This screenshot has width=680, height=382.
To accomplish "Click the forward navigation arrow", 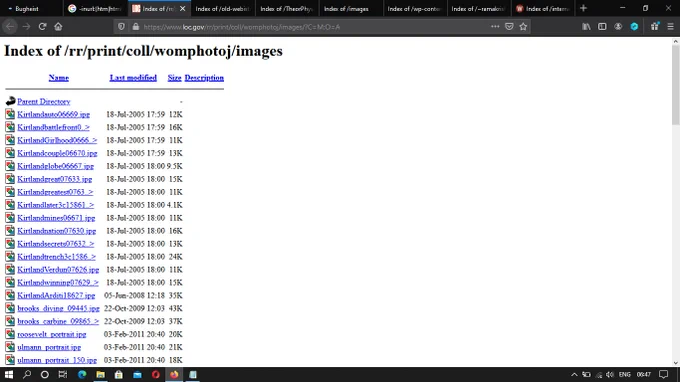I will 26,26.
